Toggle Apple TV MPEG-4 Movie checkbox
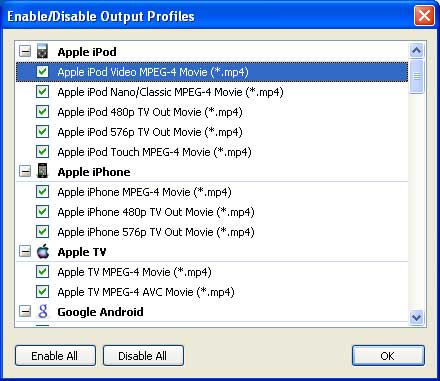 (x=42, y=272)
